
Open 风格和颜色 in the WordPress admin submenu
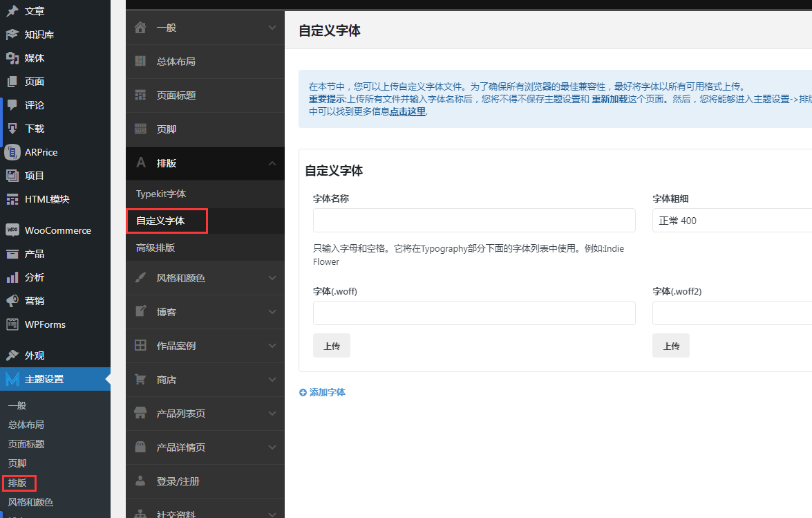pyautogui.click(x=30, y=502)
